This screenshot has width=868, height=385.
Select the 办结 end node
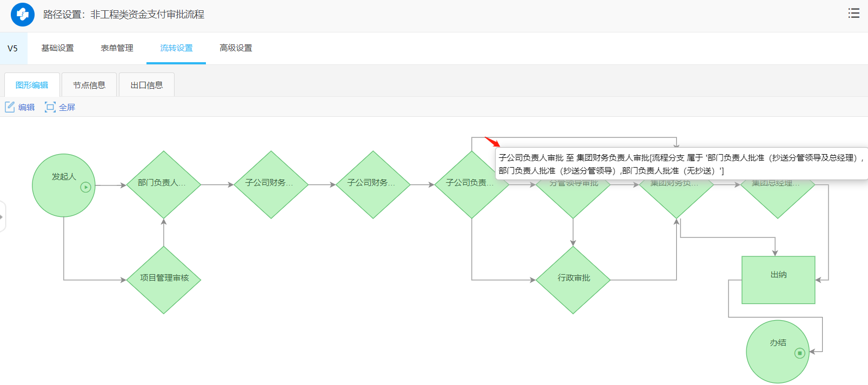(778, 351)
